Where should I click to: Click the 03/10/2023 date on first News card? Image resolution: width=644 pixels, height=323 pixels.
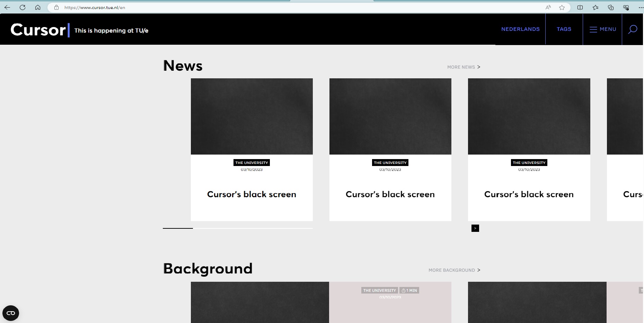pyautogui.click(x=252, y=169)
